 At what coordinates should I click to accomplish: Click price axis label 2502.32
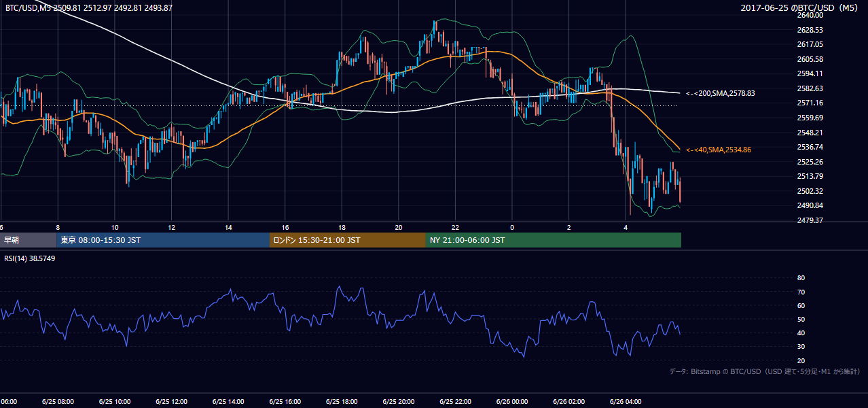pos(810,191)
